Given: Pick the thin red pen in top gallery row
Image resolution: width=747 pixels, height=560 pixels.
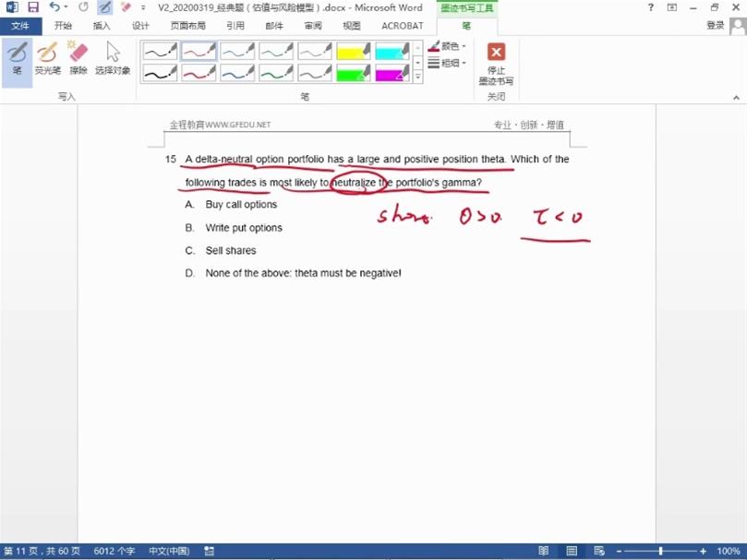Looking at the screenshot, I should [x=199, y=51].
